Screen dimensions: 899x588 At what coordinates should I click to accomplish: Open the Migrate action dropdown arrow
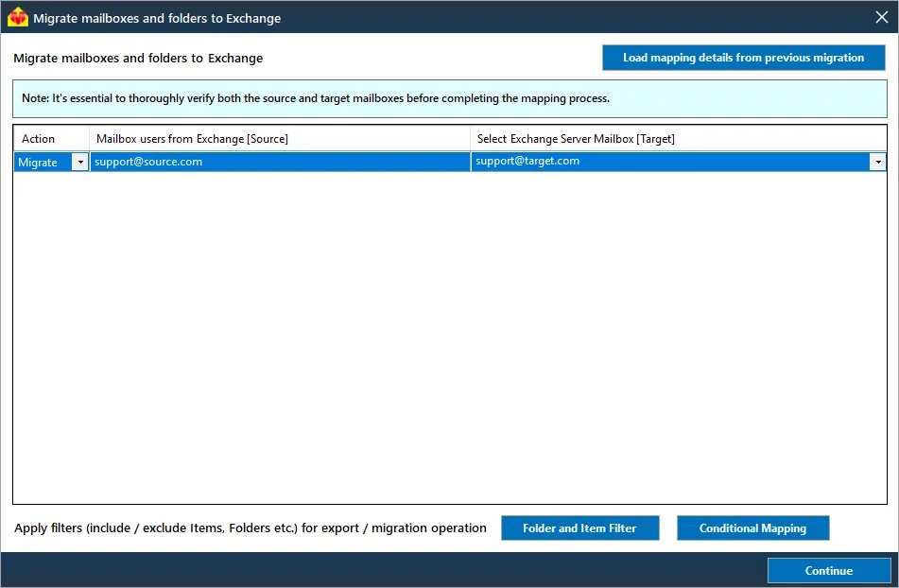click(x=80, y=163)
